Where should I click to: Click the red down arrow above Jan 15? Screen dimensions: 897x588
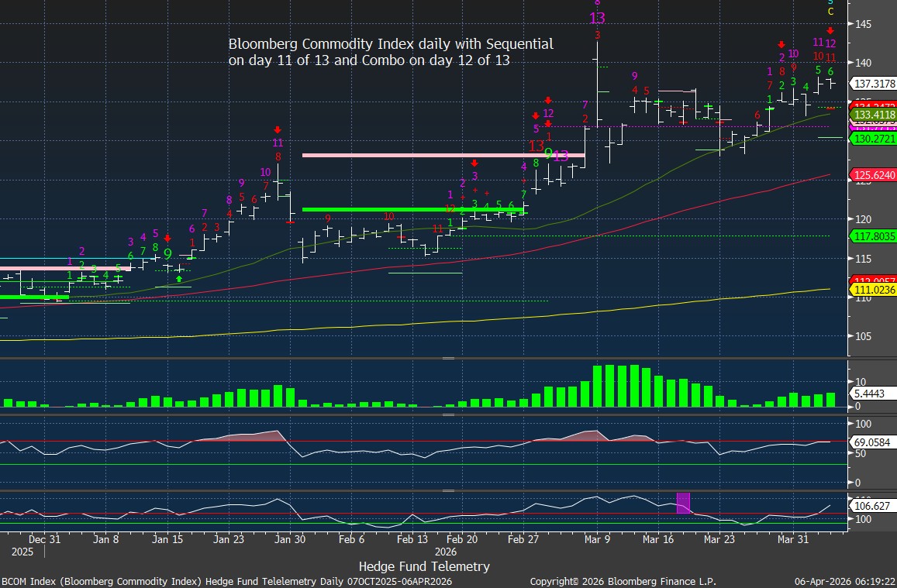click(167, 239)
